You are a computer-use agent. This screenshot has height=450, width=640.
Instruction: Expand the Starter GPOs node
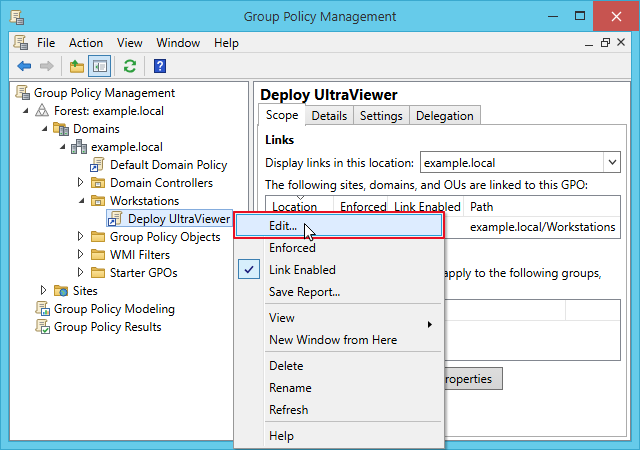coord(80,272)
